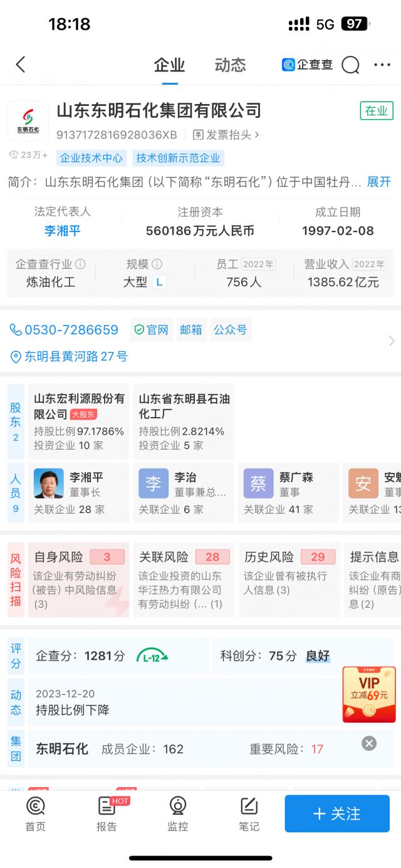Call phone number 0530-7286659
401x868 pixels.
point(64,330)
